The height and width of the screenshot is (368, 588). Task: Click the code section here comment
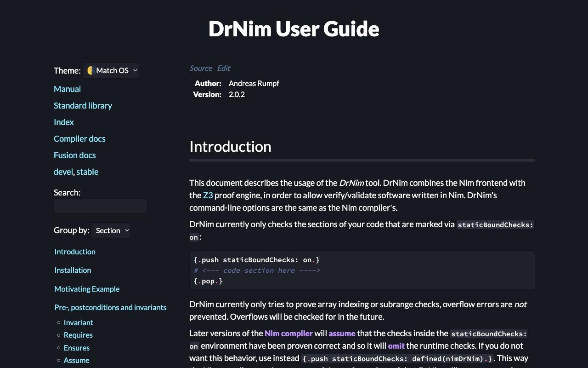pyautogui.click(x=257, y=270)
